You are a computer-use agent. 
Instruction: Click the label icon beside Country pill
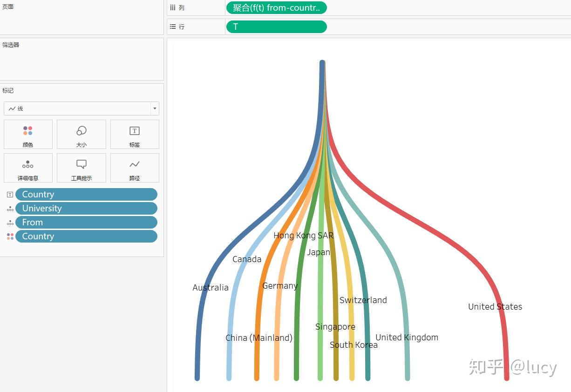point(10,195)
